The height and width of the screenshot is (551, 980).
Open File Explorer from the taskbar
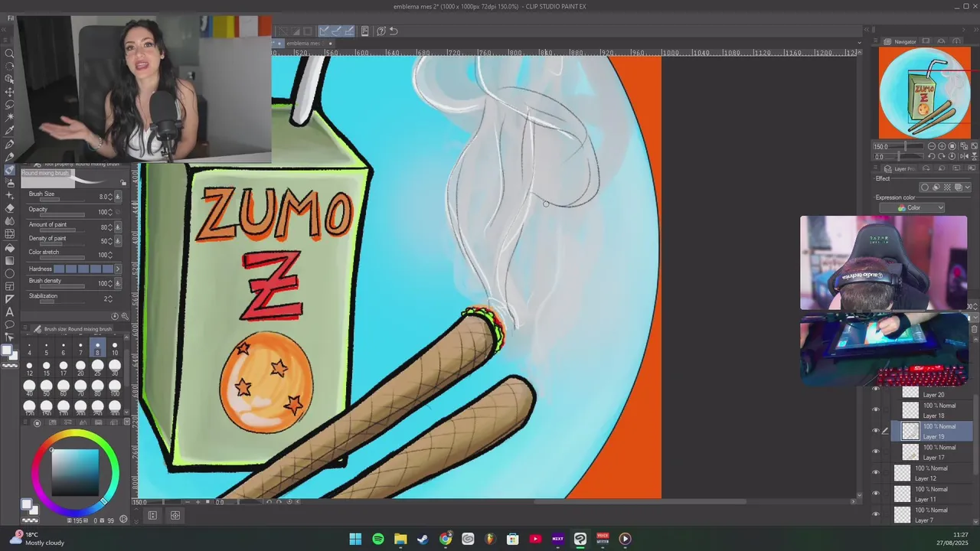pyautogui.click(x=400, y=539)
